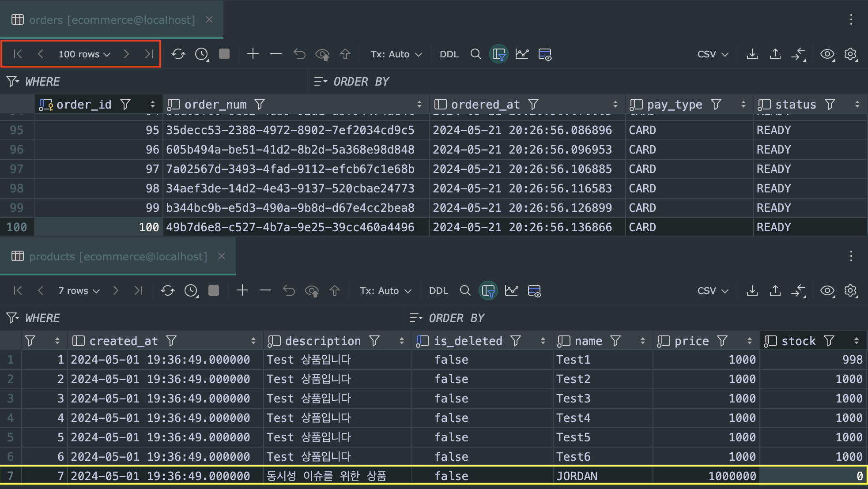
Task: Reload the orders table data
Action: point(178,54)
